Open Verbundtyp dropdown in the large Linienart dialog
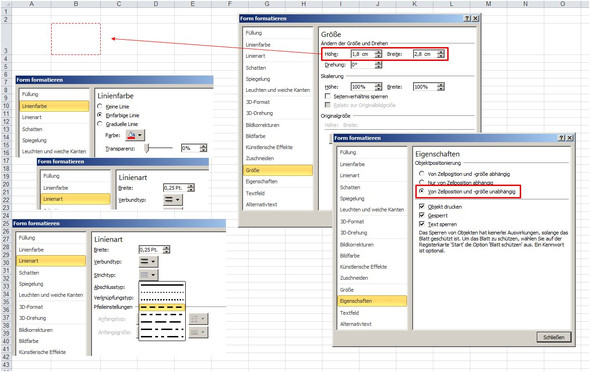590x372 pixels. pos(148,261)
